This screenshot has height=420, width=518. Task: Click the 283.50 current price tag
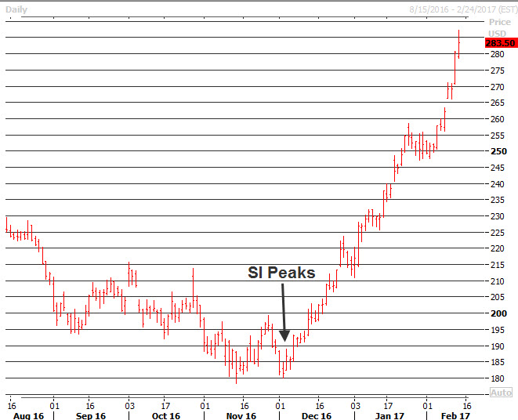point(501,43)
